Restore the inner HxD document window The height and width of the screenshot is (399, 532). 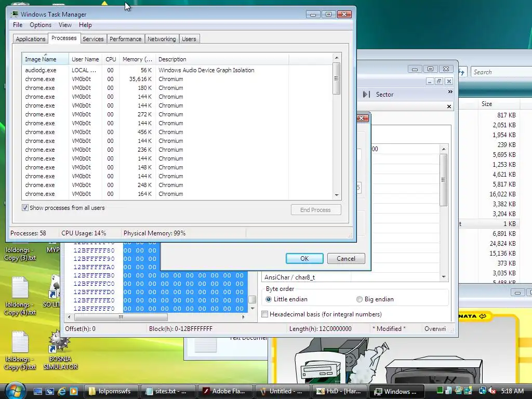[x=439, y=81]
